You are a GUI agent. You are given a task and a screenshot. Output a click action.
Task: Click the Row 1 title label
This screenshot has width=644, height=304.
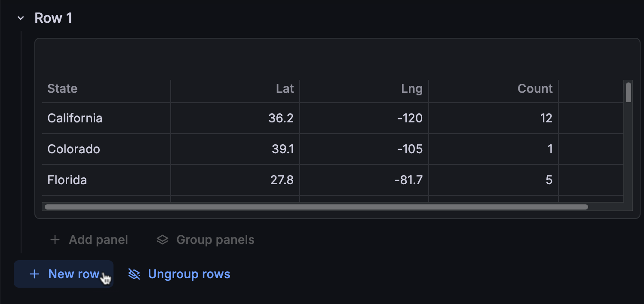53,18
